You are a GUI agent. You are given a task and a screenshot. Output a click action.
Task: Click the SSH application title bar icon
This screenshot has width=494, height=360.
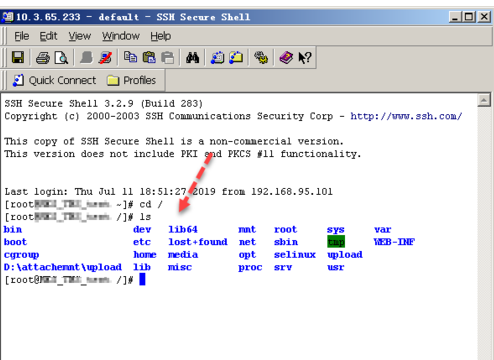point(7,17)
